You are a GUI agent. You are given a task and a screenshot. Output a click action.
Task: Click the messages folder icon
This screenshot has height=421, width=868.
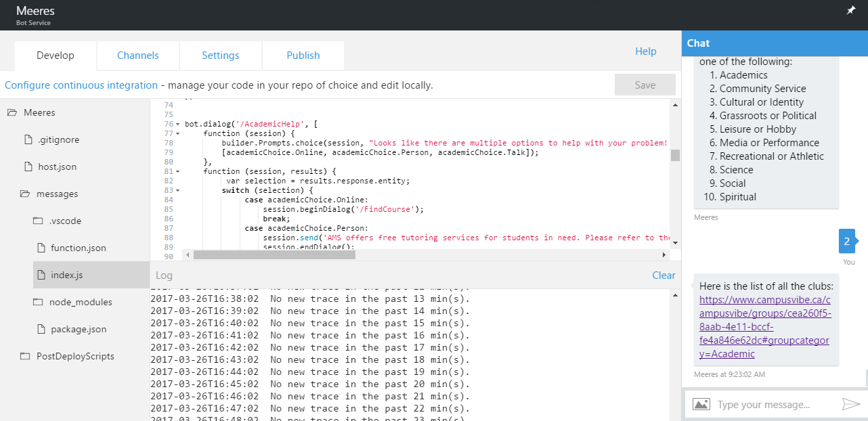point(25,194)
